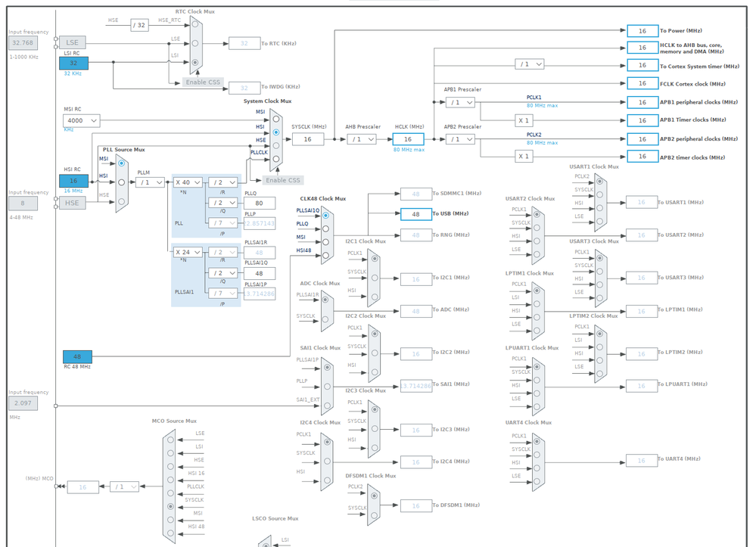Edit the 32.768 input frequency field

click(23, 43)
